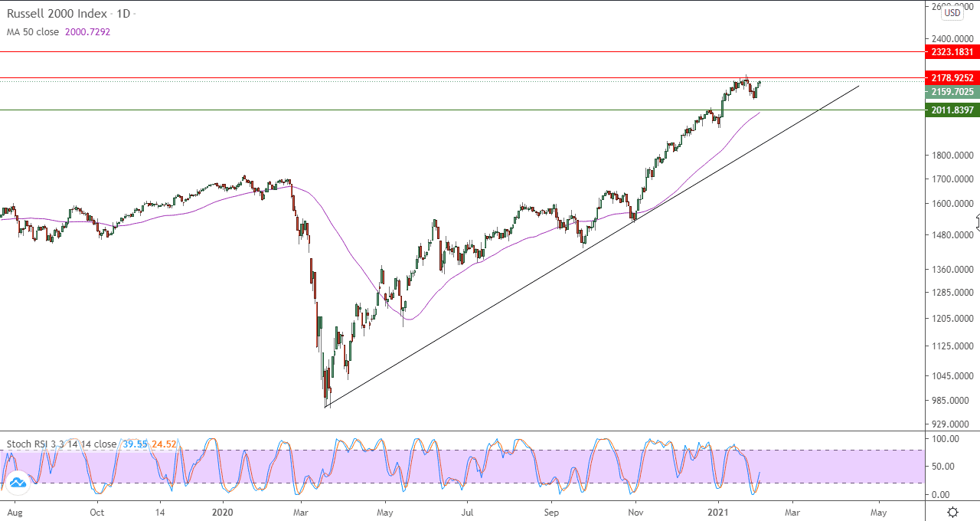980x521 pixels.
Task: Click the 1600.0000 price axis label
Action: tap(952, 204)
